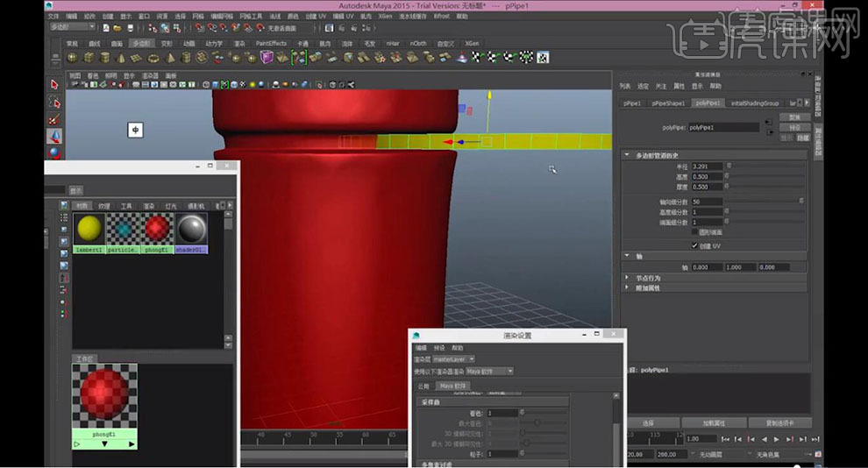Open the 文件 menu
868x468 pixels.
pos(53,16)
